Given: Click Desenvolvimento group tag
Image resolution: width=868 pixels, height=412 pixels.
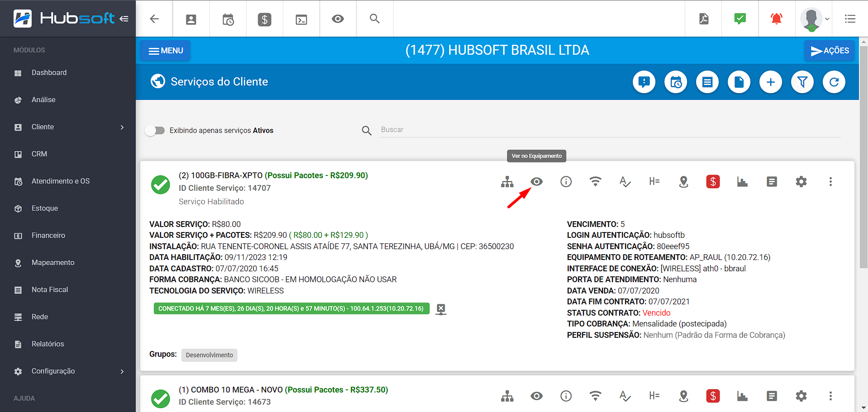Looking at the screenshot, I should [209, 355].
